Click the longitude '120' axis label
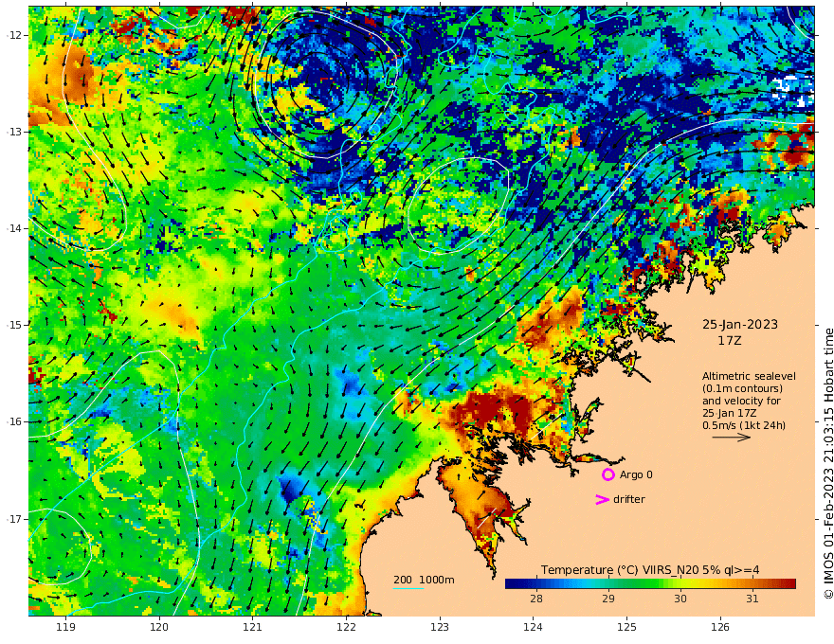The image size is (834, 644). pyautogui.click(x=159, y=628)
